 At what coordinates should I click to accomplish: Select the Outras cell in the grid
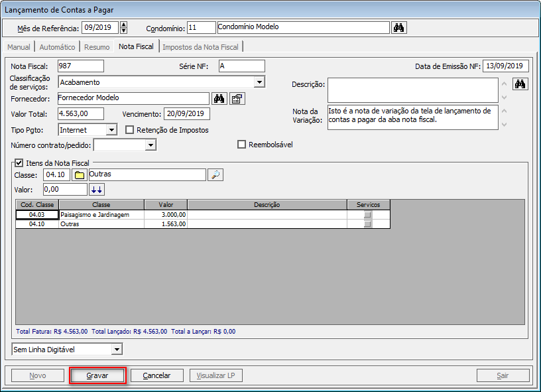point(101,224)
